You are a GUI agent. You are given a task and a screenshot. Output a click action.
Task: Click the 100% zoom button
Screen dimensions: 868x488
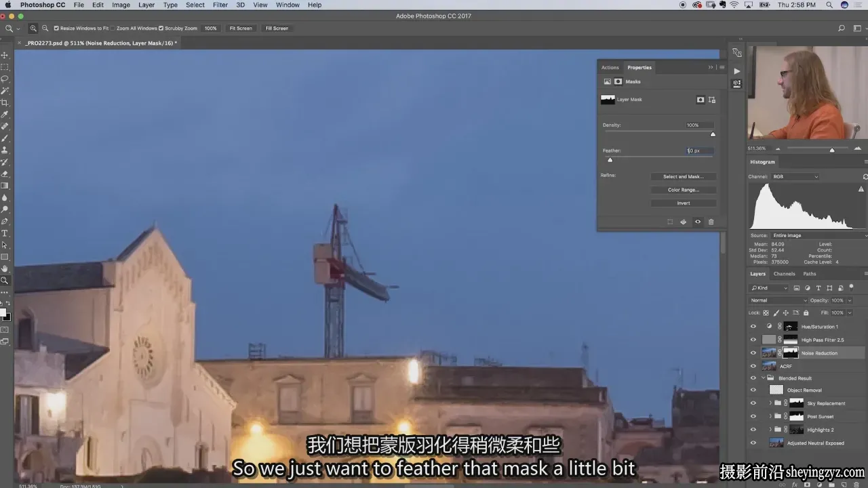coord(211,28)
